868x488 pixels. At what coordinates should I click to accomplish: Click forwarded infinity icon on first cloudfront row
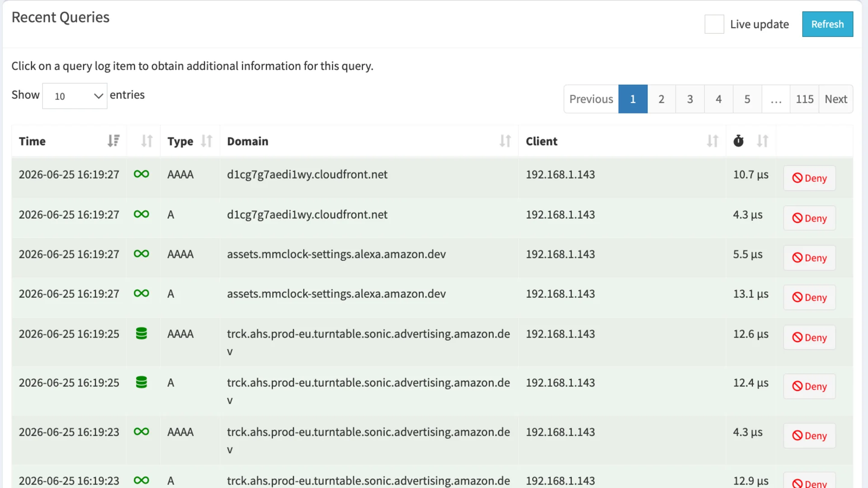pos(142,174)
